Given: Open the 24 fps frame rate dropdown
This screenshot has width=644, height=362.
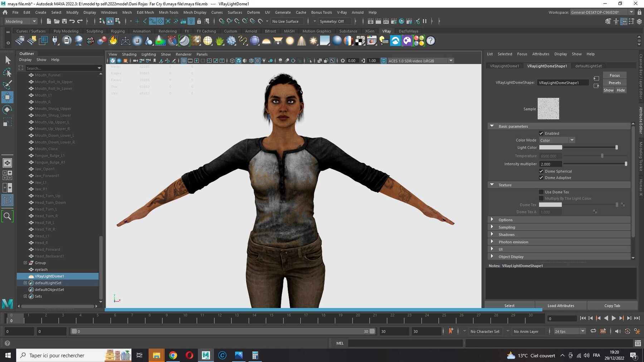Looking at the screenshot, I should 569,331.
